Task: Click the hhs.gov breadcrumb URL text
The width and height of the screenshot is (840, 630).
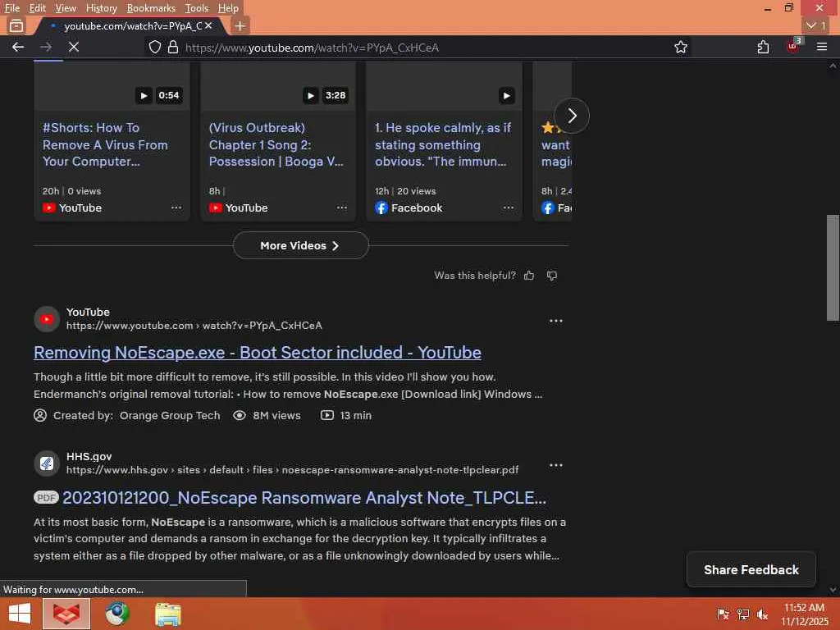Action: coord(292,470)
